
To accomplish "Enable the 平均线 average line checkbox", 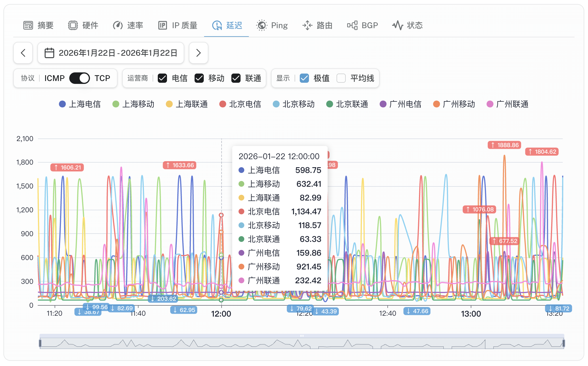I will (341, 78).
